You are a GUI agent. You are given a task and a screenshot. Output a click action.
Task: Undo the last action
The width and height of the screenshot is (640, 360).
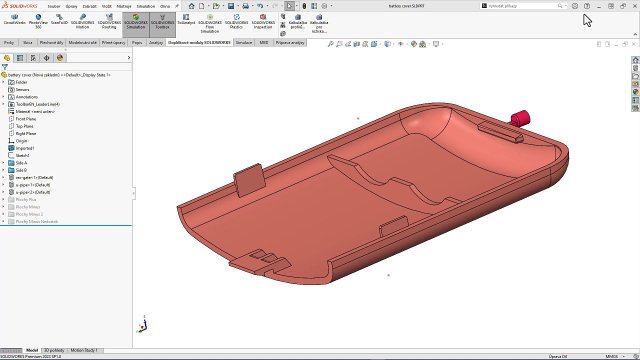point(260,6)
